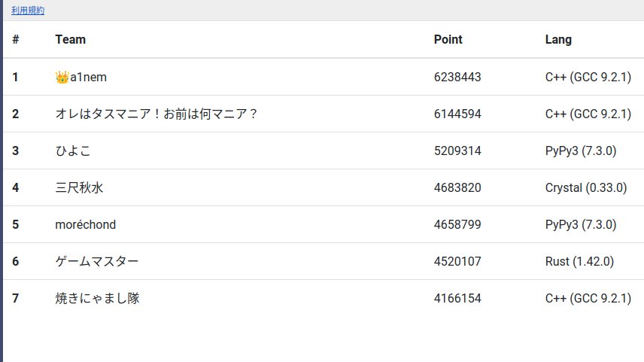
Task: Select Rust (1.42.0) language cell
Action: 579,261
